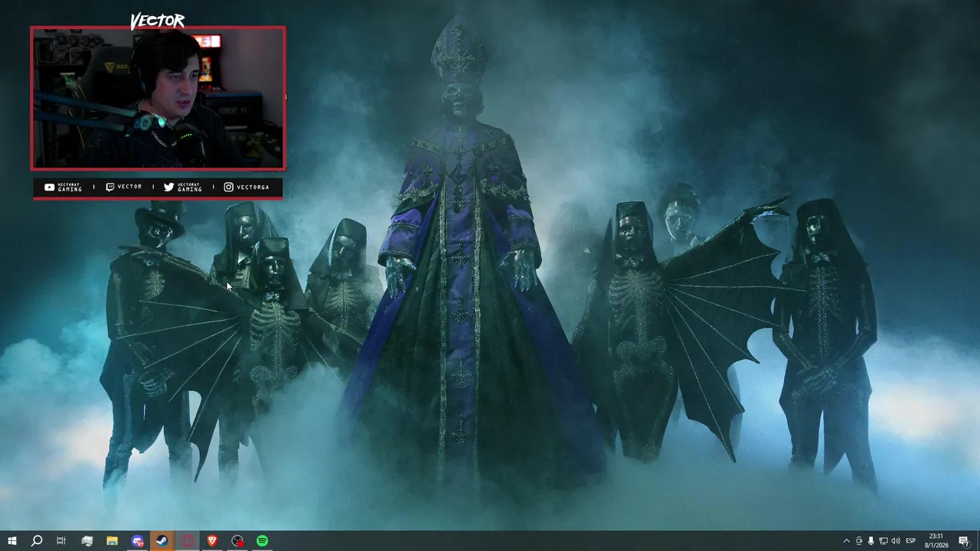Open network status tray icon

click(884, 541)
